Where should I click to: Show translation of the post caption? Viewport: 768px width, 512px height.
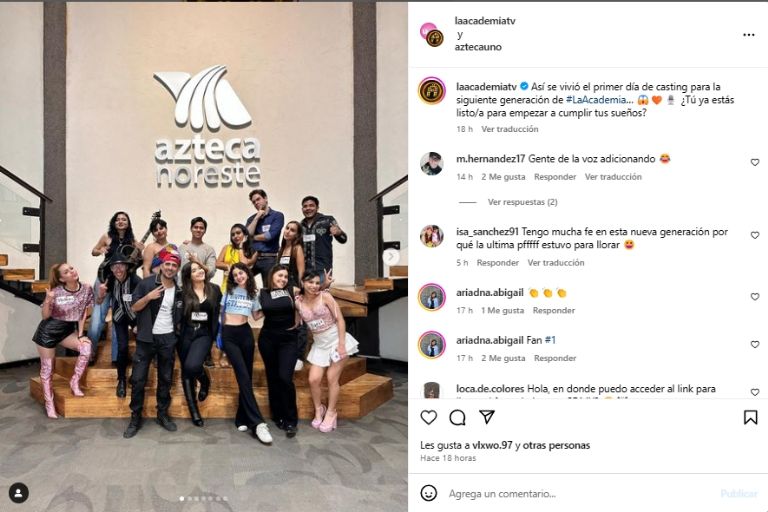[x=509, y=129]
